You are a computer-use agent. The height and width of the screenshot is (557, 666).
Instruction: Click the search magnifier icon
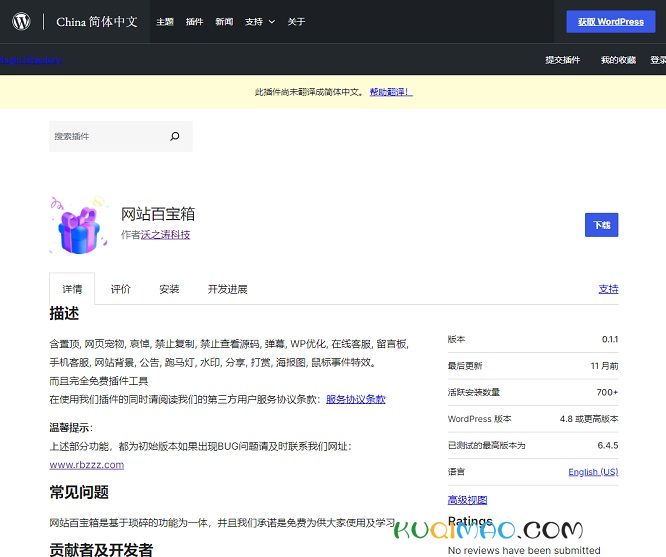175,136
